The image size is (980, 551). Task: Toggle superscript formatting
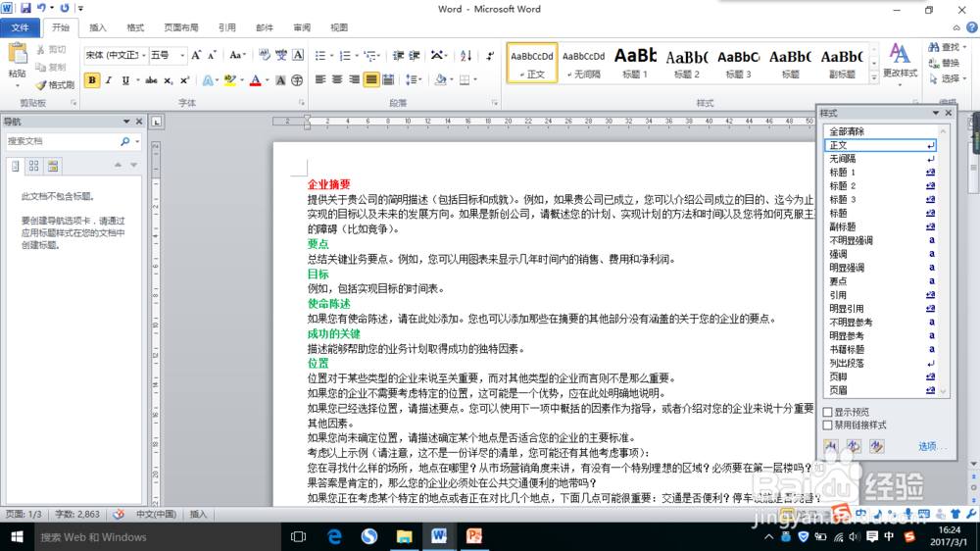(184, 80)
